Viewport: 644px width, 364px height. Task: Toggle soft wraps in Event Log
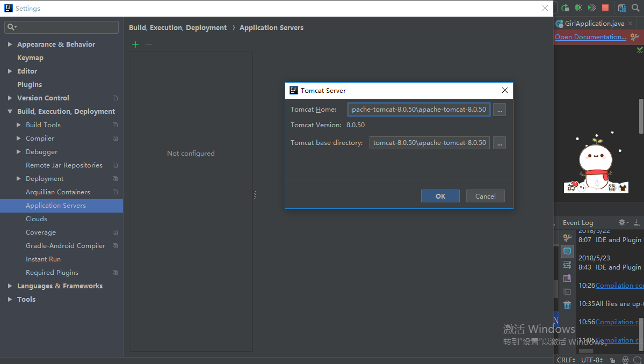point(567,265)
